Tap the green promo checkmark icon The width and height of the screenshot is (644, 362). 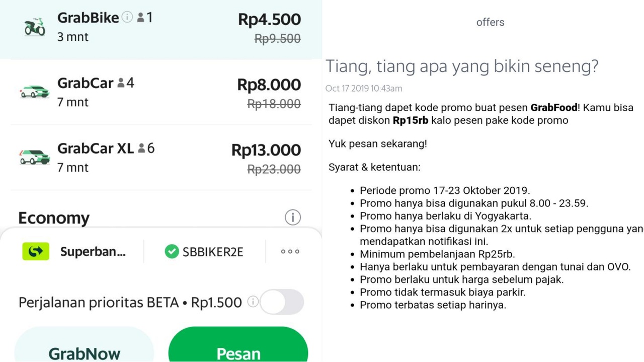(172, 252)
